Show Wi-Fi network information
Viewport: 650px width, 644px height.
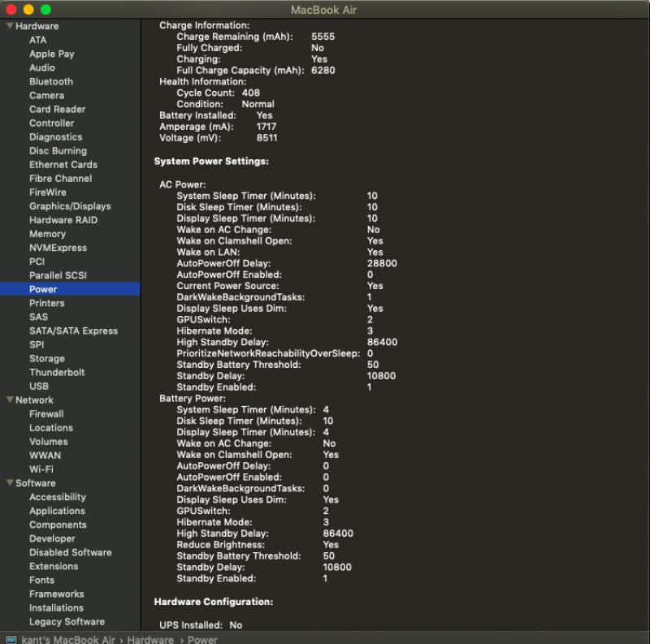coord(41,469)
